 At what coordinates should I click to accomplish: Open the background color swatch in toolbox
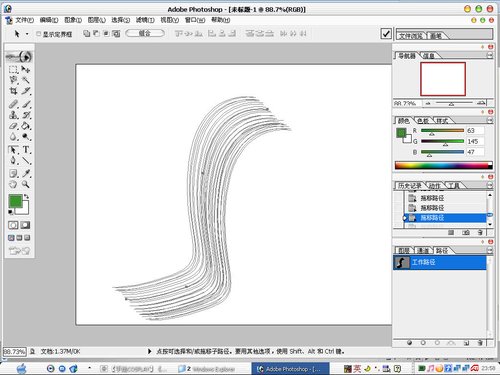[24, 210]
